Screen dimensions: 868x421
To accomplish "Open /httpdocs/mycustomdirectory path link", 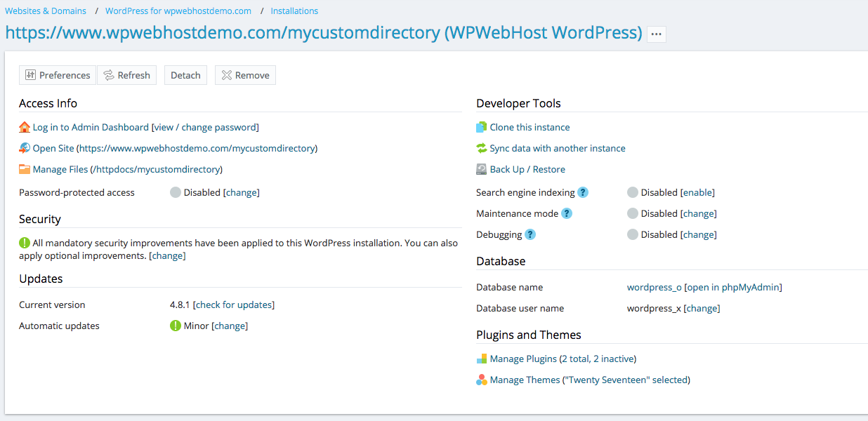I will [x=157, y=169].
